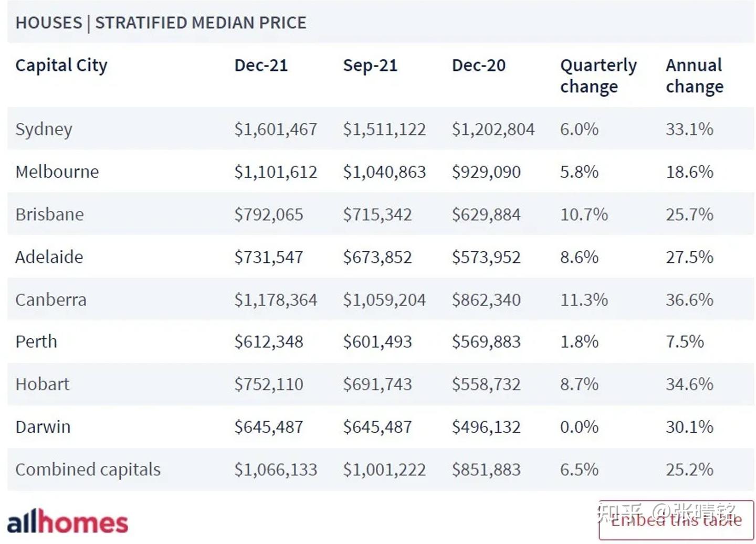Click Darwin's Dec-20 price $496,132

(x=486, y=427)
